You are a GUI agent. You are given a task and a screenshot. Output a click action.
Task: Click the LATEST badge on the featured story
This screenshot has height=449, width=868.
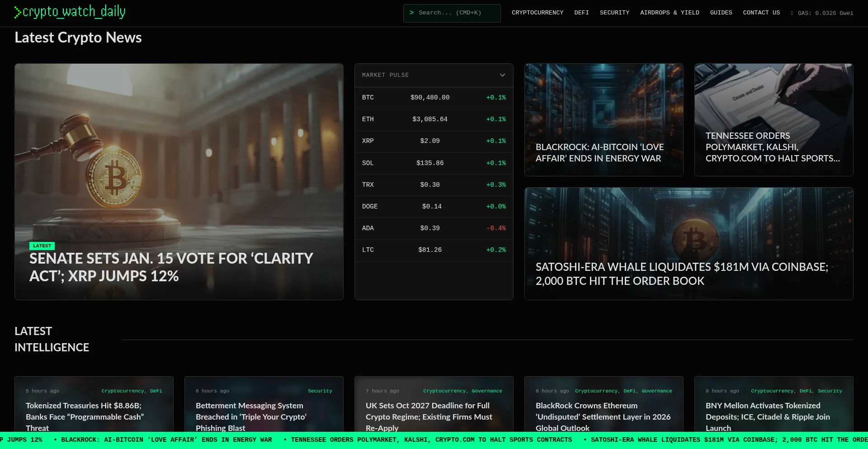click(42, 246)
